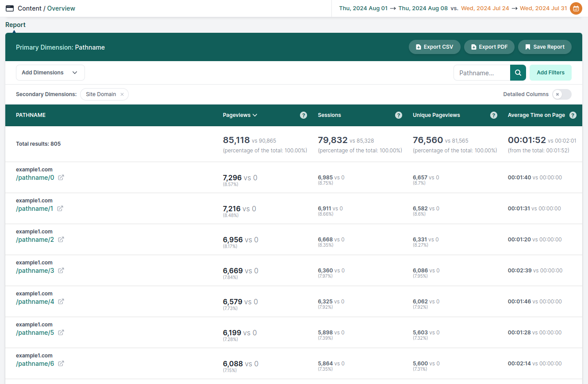The image size is (588, 384).
Task: Click the Content window icon in breadcrumb
Action: click(9, 8)
